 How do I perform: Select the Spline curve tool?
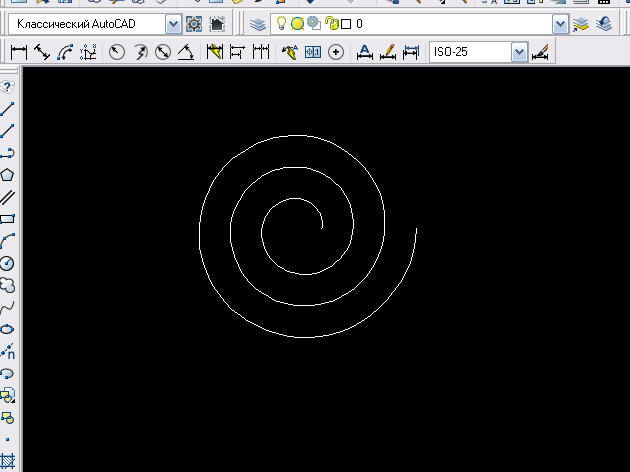(x=7, y=307)
